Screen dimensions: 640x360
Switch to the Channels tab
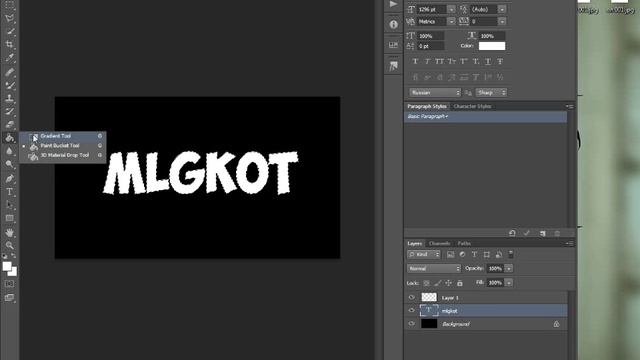click(440, 244)
